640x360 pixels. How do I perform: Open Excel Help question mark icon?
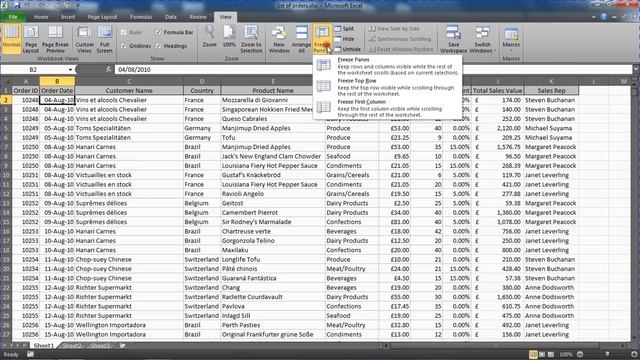click(x=604, y=17)
